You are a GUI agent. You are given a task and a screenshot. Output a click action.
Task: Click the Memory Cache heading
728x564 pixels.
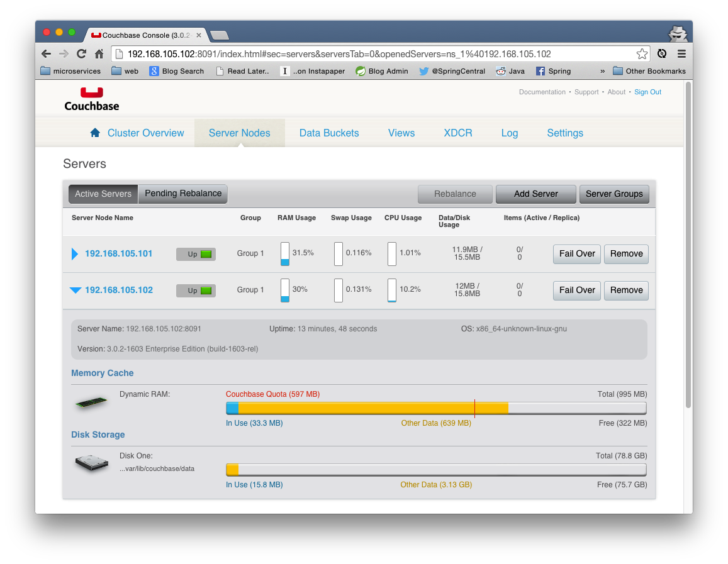tap(102, 373)
